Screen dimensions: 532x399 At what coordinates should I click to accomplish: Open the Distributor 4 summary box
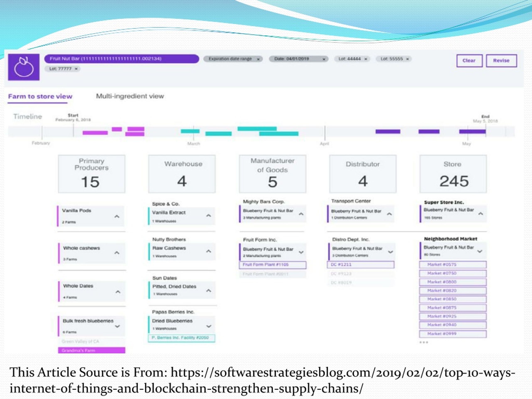point(363,174)
